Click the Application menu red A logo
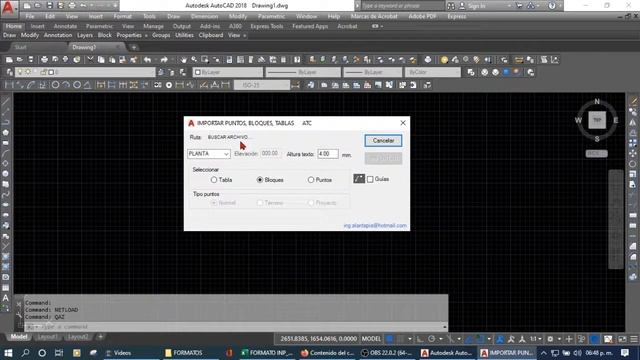 click(x=8, y=8)
